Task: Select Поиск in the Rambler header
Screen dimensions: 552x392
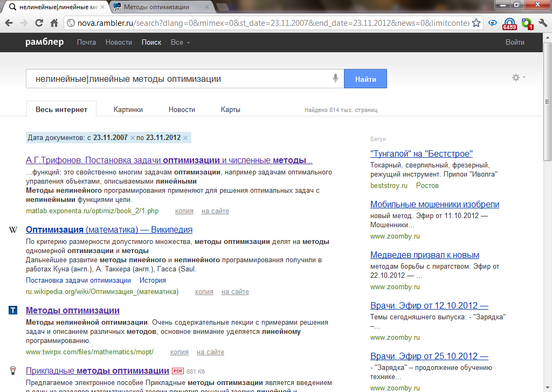Action: 151,42
